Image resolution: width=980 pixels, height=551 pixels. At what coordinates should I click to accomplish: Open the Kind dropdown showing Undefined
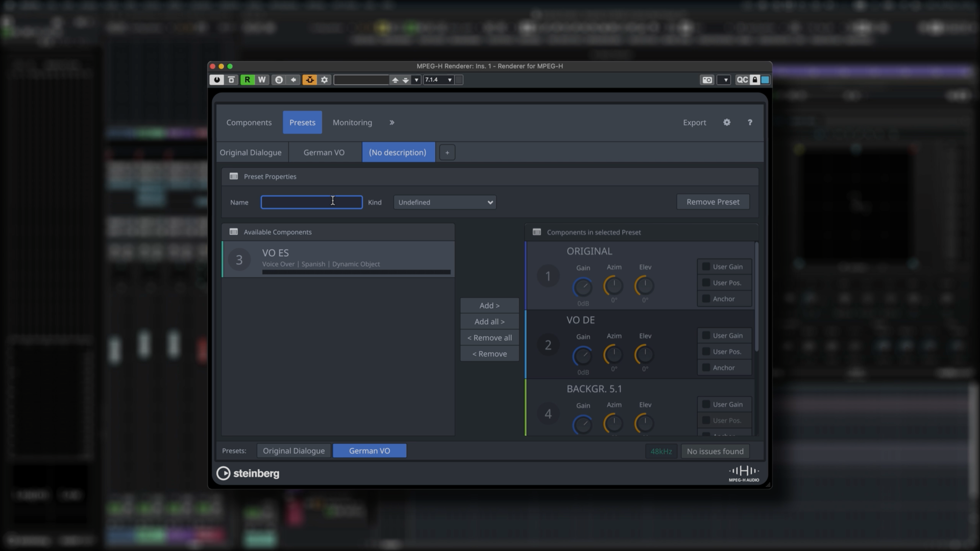(444, 202)
